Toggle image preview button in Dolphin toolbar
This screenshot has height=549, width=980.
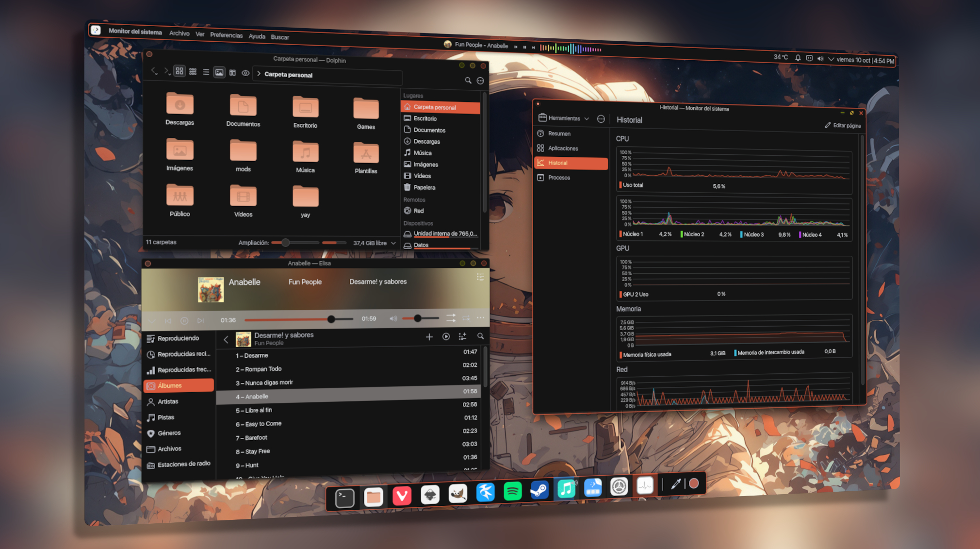pyautogui.click(x=219, y=72)
